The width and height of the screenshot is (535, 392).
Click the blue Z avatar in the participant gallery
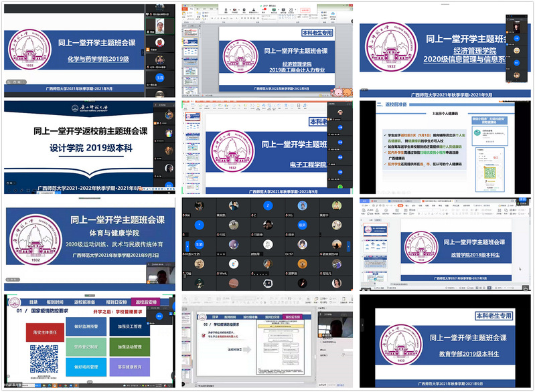coord(267,205)
